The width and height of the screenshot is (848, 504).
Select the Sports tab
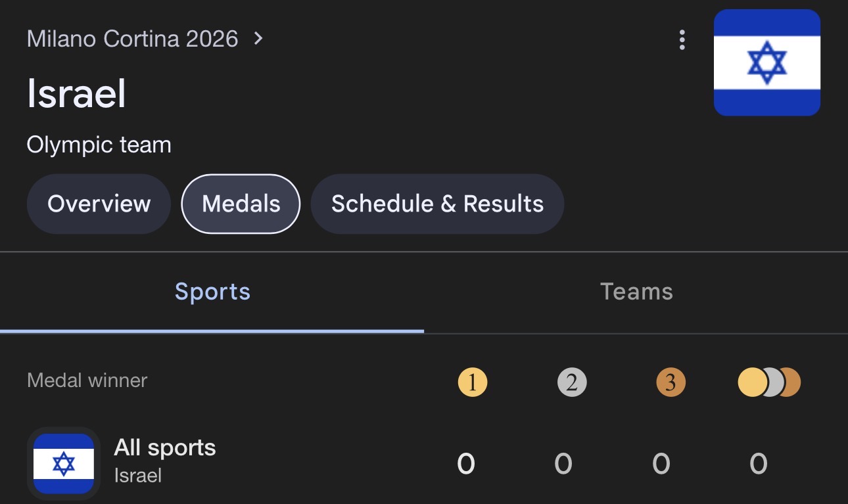(x=212, y=292)
